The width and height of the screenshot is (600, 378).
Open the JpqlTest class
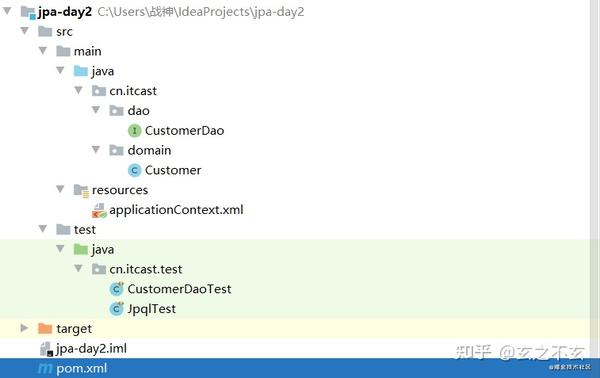coord(152,309)
